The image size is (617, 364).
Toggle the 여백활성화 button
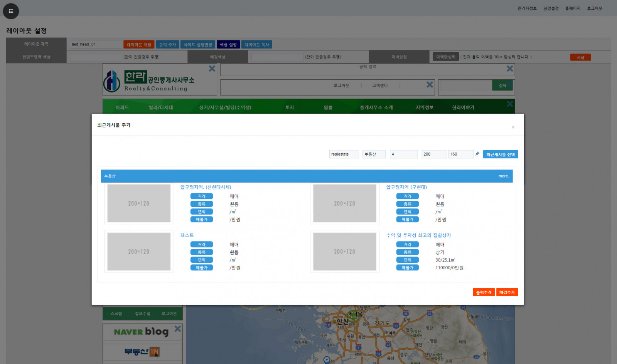point(445,57)
